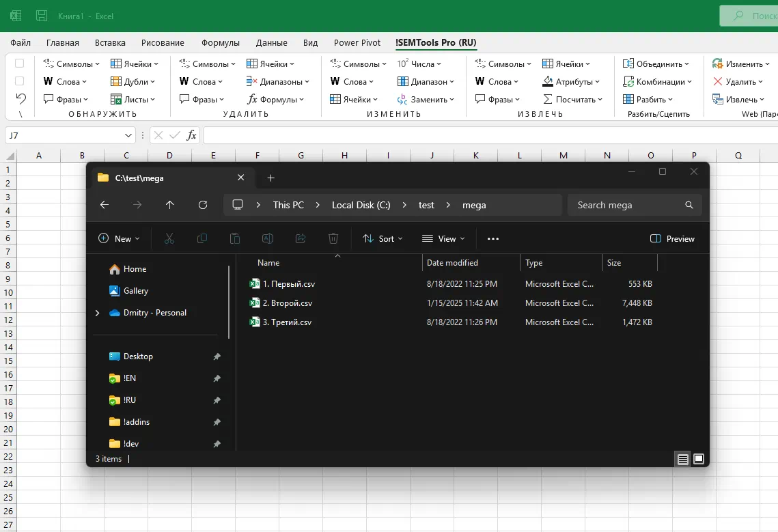Click the cancel entry X in formula bar

(x=158, y=135)
